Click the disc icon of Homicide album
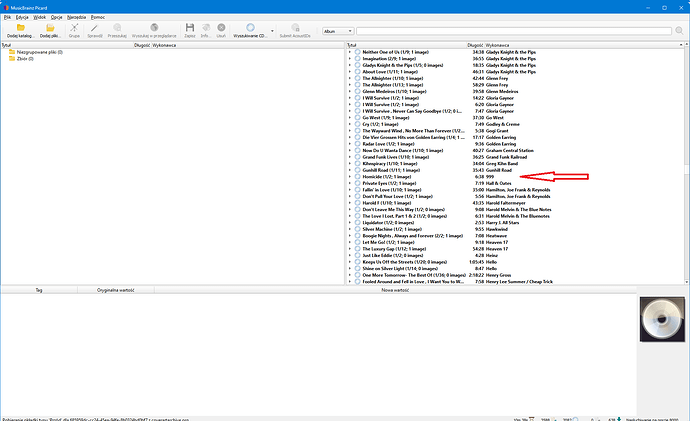 point(357,176)
